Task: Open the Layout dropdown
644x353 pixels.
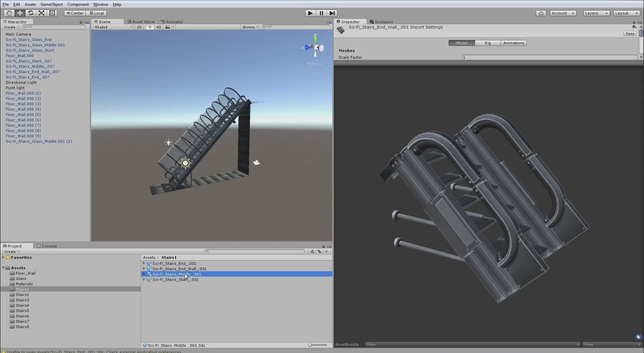Action: pyautogui.click(x=627, y=13)
